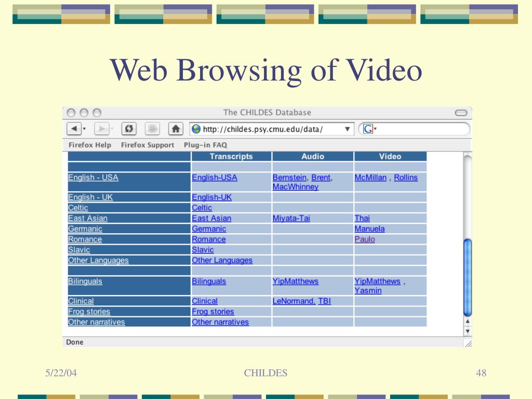Screen dimensions: 532x399
Task: Open the Other narratives transcripts link
Action: [x=220, y=322]
